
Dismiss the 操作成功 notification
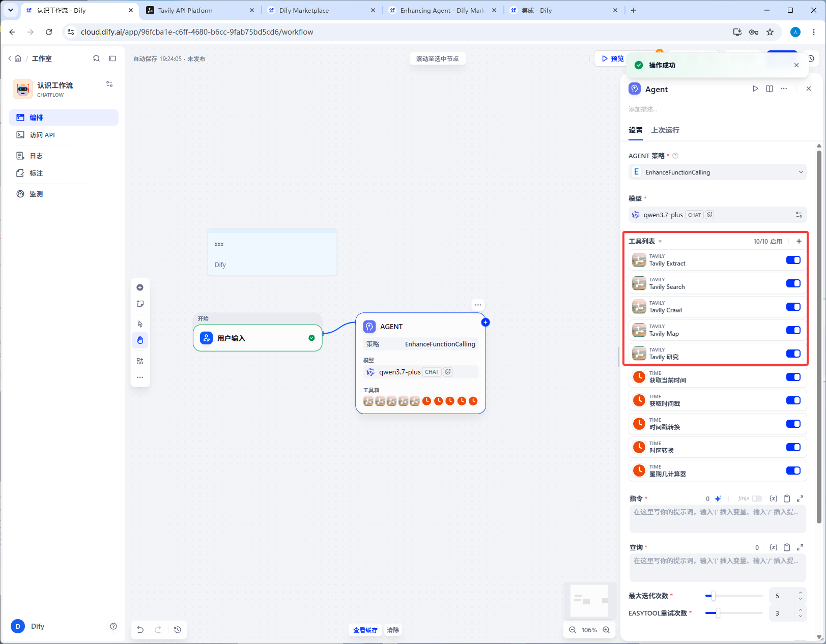click(796, 65)
